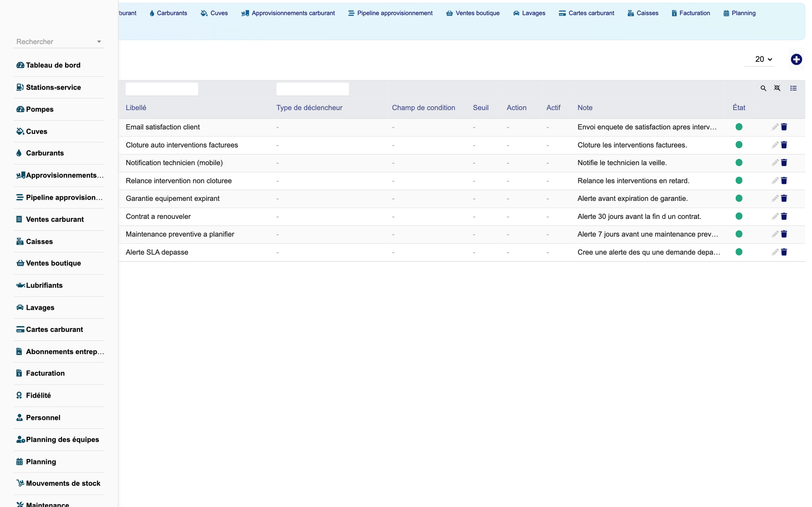Image resolution: width=812 pixels, height=507 pixels.
Task: Clear filters with crossed-out search icon
Action: (777, 88)
